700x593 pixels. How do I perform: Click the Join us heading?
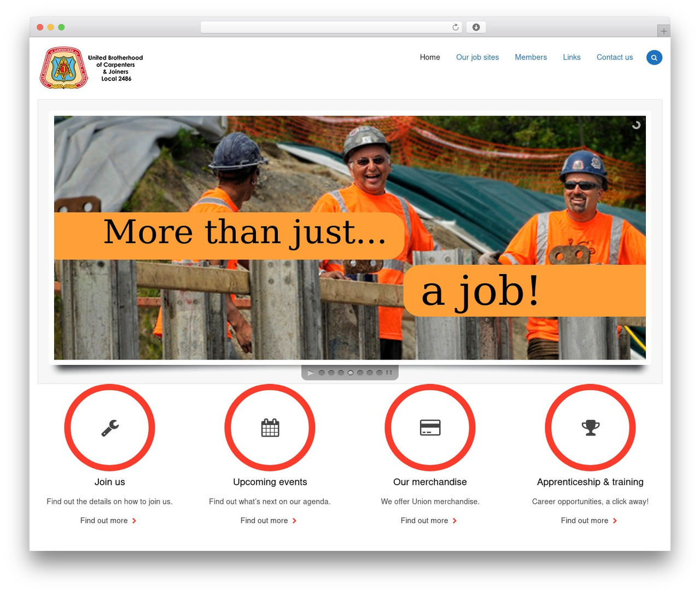pos(110,482)
